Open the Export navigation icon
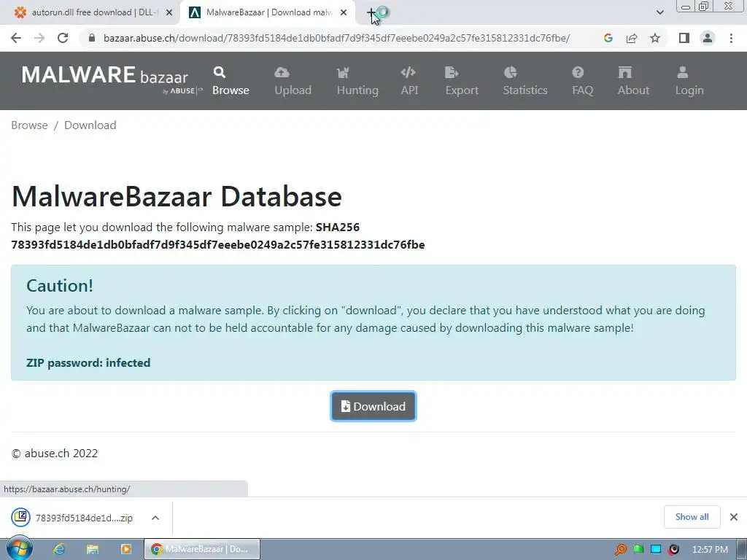The height and width of the screenshot is (560, 747). [451, 72]
